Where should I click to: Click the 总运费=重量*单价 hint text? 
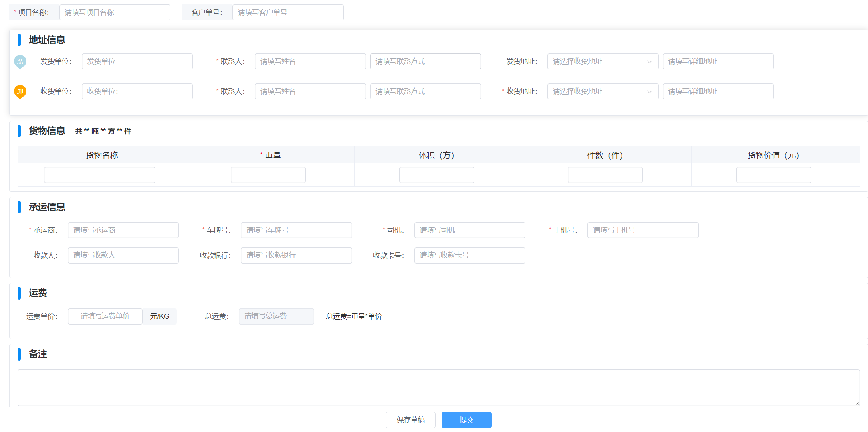(x=354, y=316)
